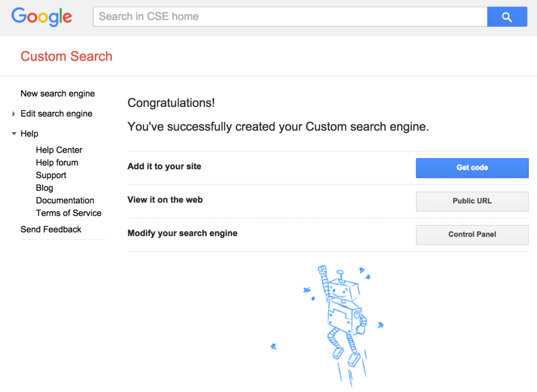Select New search engine in the sidebar
The image size is (537, 392).
pyautogui.click(x=57, y=93)
